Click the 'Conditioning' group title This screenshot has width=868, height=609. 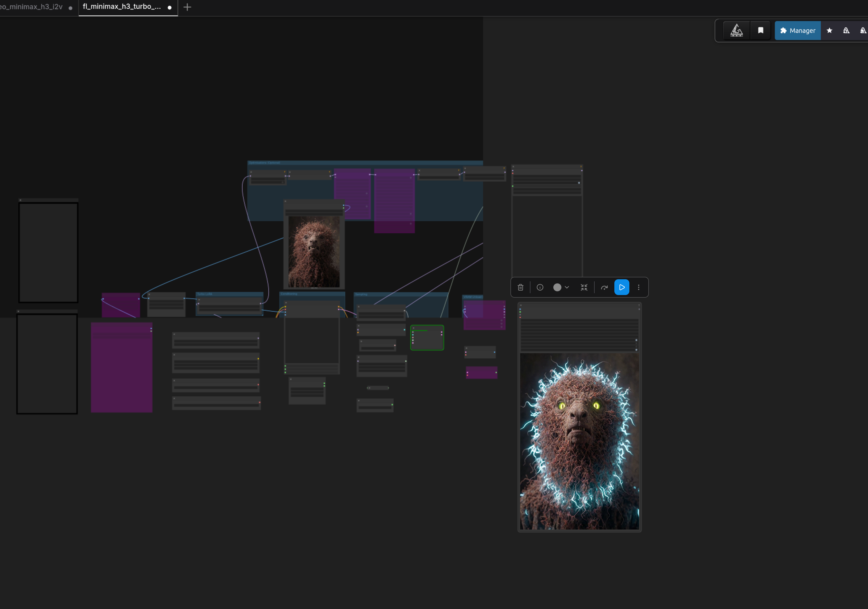pyautogui.click(x=289, y=294)
